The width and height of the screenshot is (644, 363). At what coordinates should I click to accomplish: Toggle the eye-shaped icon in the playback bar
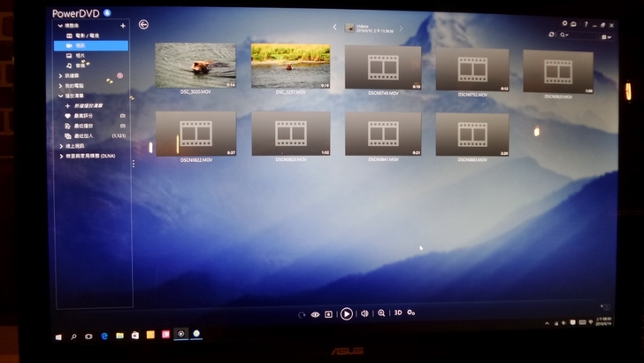315,314
